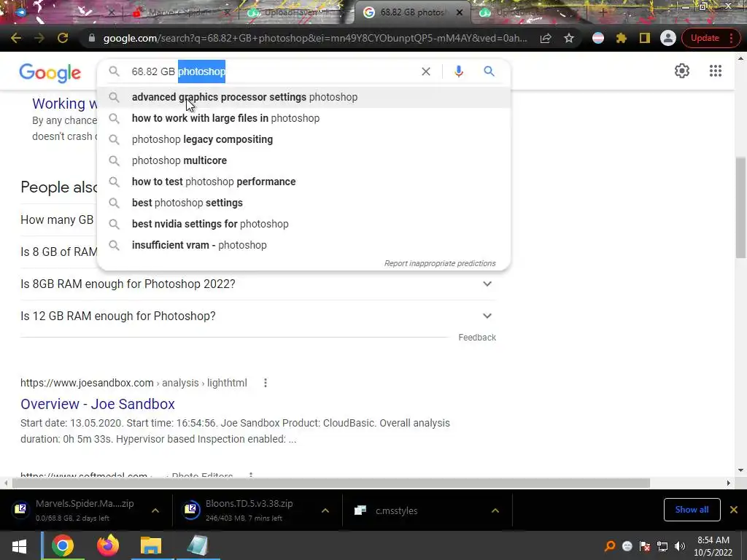Close the downloads bar
Screen dimensions: 747x560
(734, 510)
